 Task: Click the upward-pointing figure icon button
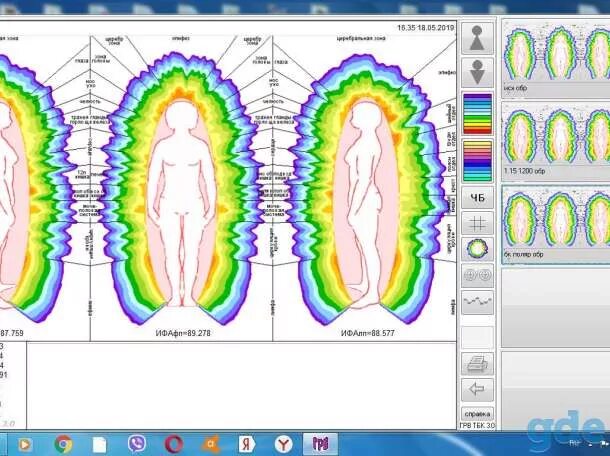(x=477, y=38)
